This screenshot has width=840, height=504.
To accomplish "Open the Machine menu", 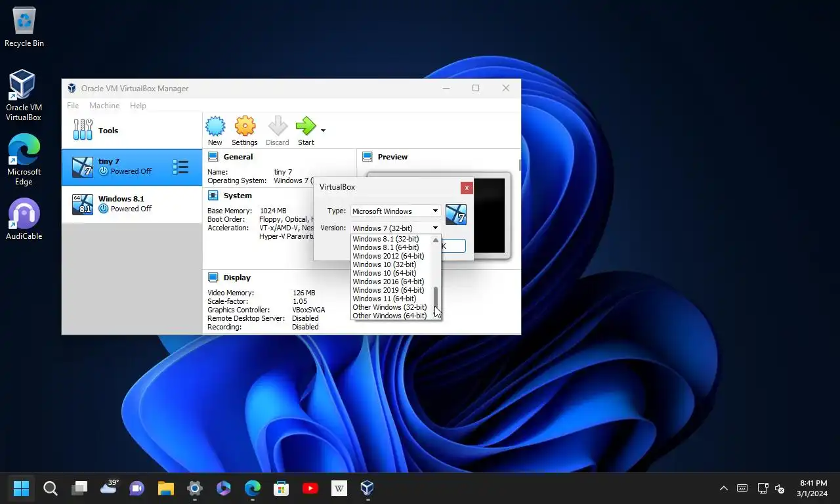I will (x=104, y=106).
